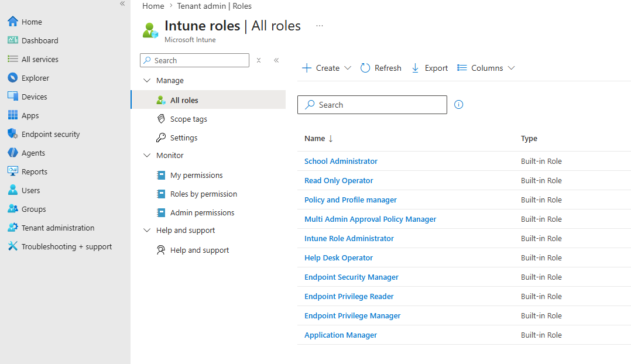The height and width of the screenshot is (364, 631).
Task: Click the Settings key icon
Action: [161, 138]
